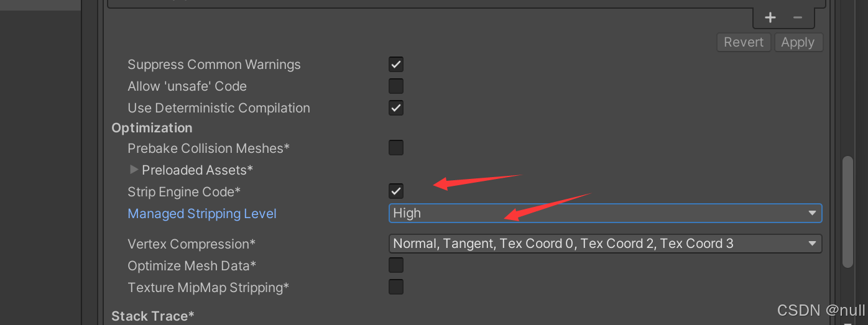Enable Optimize Mesh Data checkbox
This screenshot has width=868, height=325.
coord(396,265)
